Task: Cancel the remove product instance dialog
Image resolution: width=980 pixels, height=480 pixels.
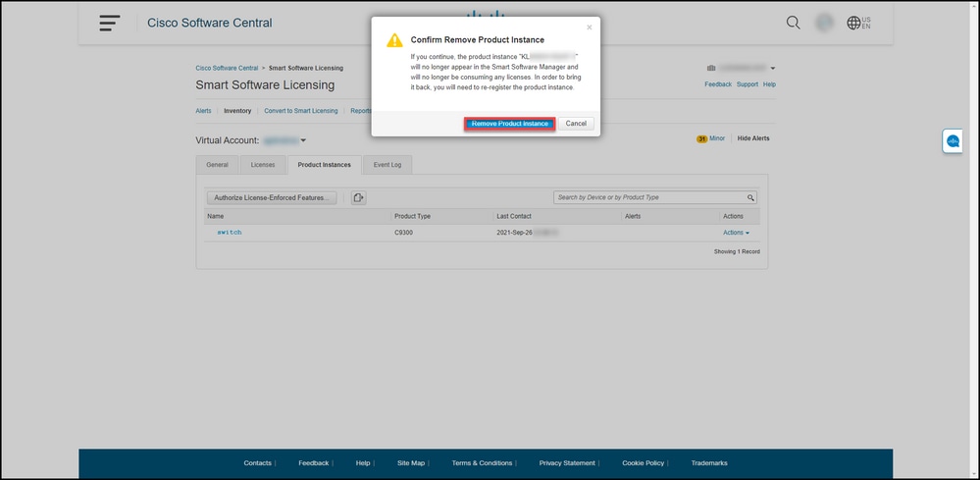Action: pos(576,124)
